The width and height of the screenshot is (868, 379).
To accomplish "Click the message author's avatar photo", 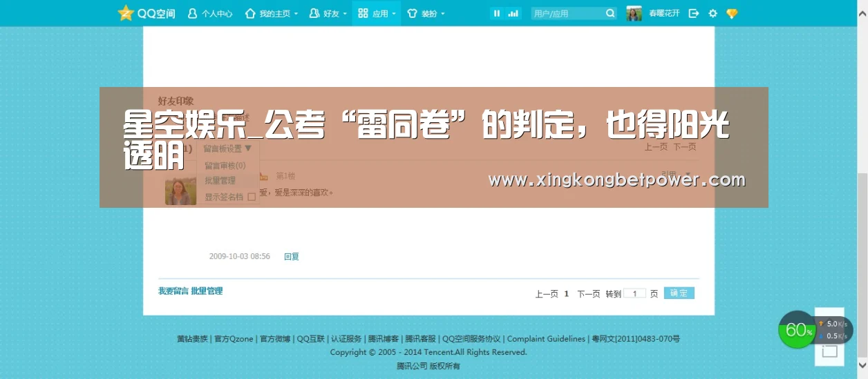I will [x=180, y=190].
